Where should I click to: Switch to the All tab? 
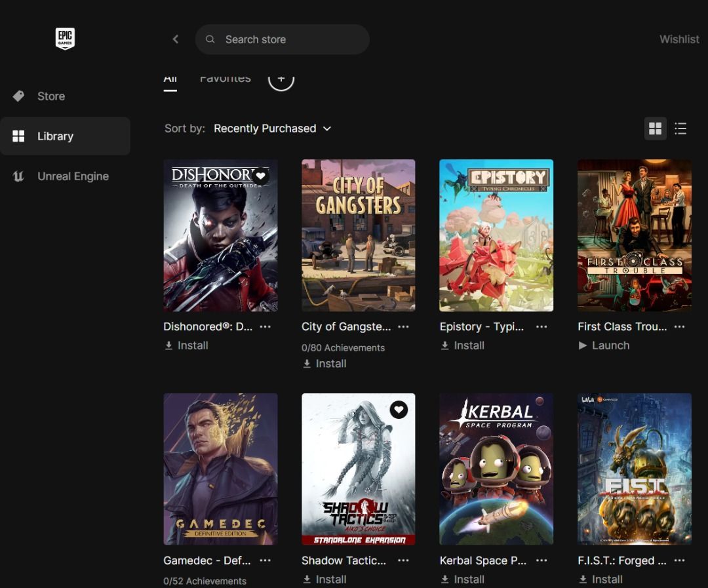pos(170,80)
